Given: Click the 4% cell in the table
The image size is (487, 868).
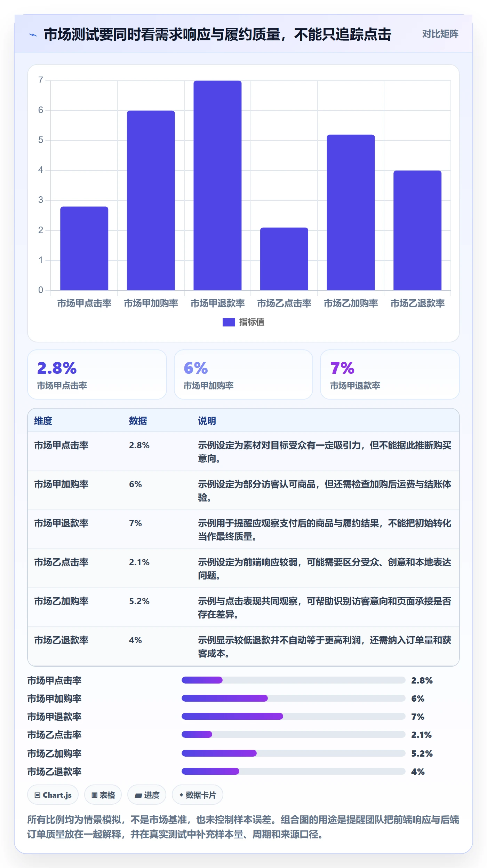Looking at the screenshot, I should click(135, 640).
